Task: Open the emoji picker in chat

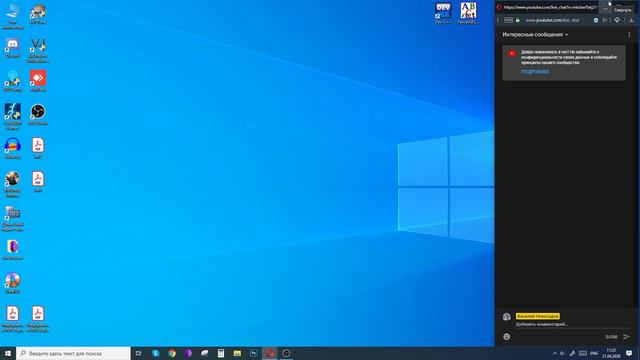Action: tap(507, 337)
